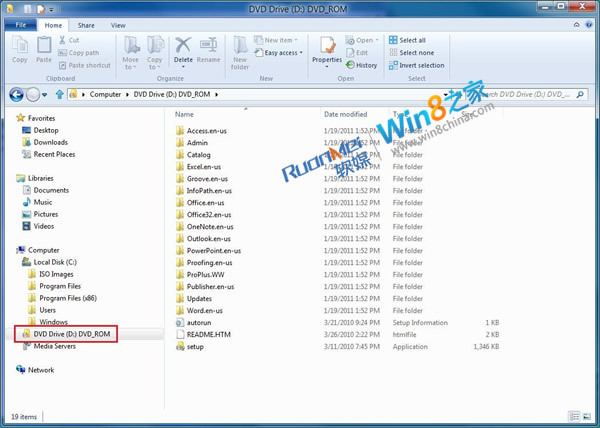Sort by Date modified column header

(x=346, y=114)
